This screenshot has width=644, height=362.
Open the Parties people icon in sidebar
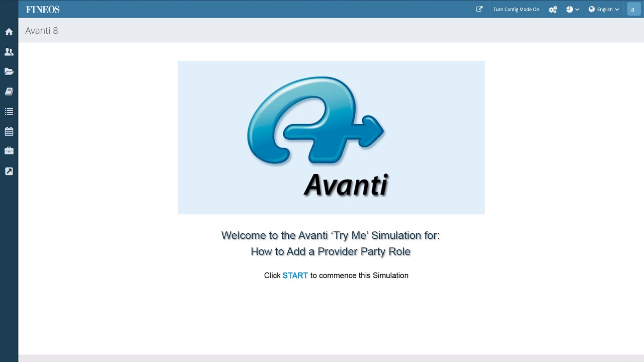click(x=9, y=52)
